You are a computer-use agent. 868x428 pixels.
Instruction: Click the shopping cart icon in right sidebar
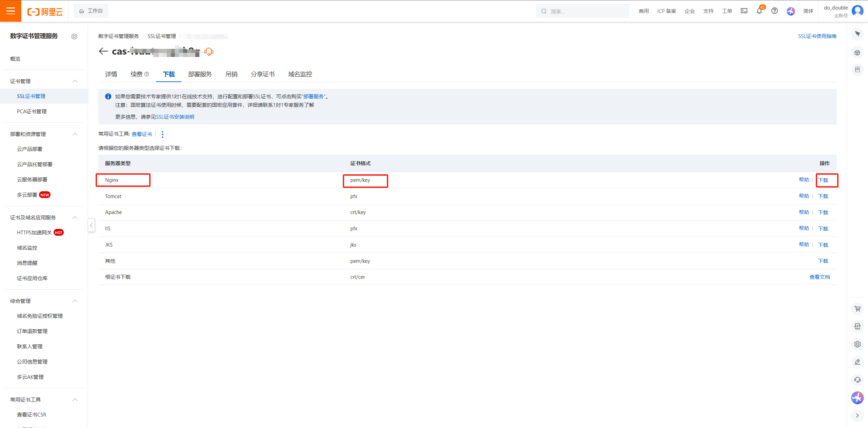pos(857,309)
